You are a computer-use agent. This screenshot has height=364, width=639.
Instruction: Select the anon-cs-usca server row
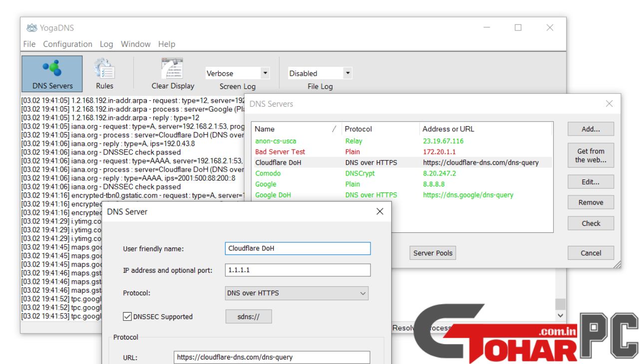[402, 141]
